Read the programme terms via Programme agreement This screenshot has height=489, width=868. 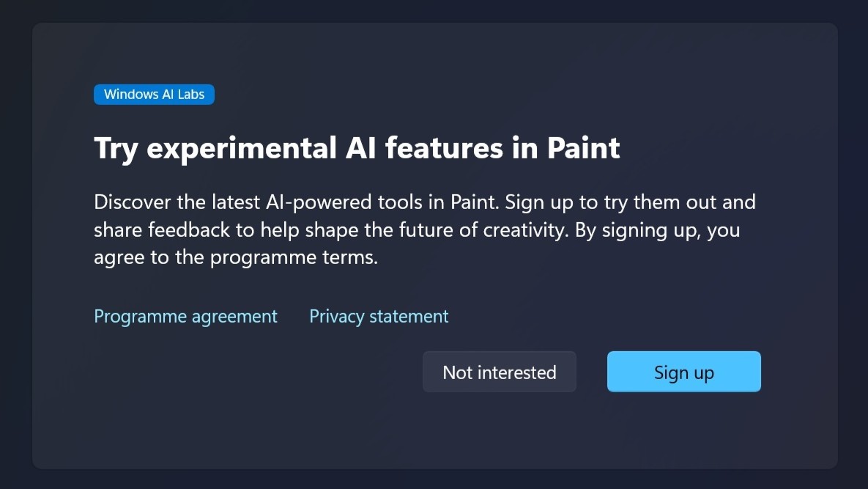click(x=185, y=316)
